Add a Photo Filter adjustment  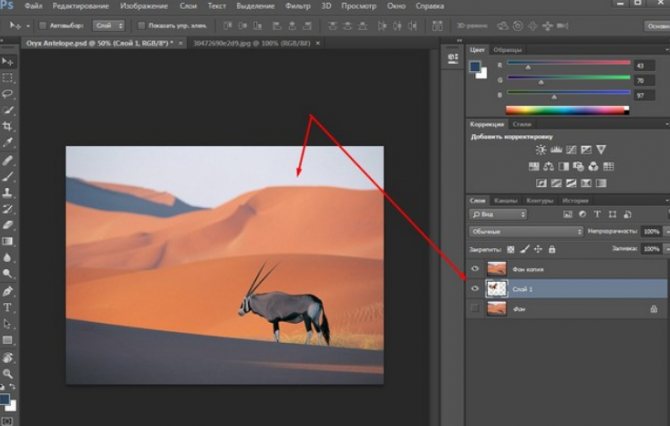[x=579, y=166]
